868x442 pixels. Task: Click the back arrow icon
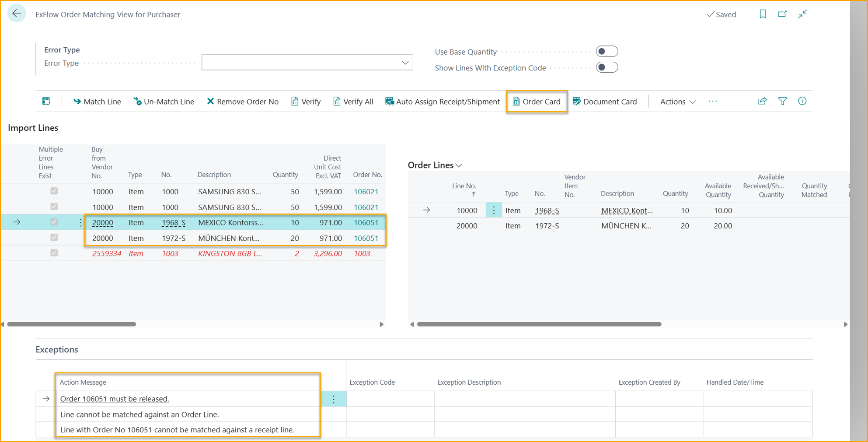17,14
